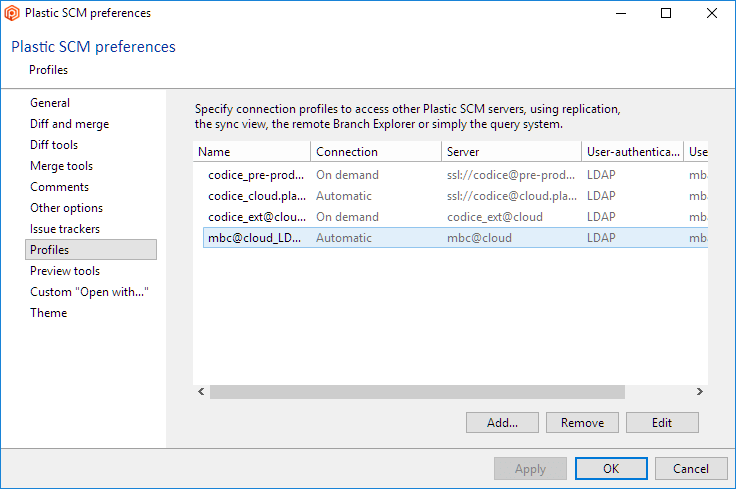Click LDAP cell in codice_pre-prod row

point(601,175)
